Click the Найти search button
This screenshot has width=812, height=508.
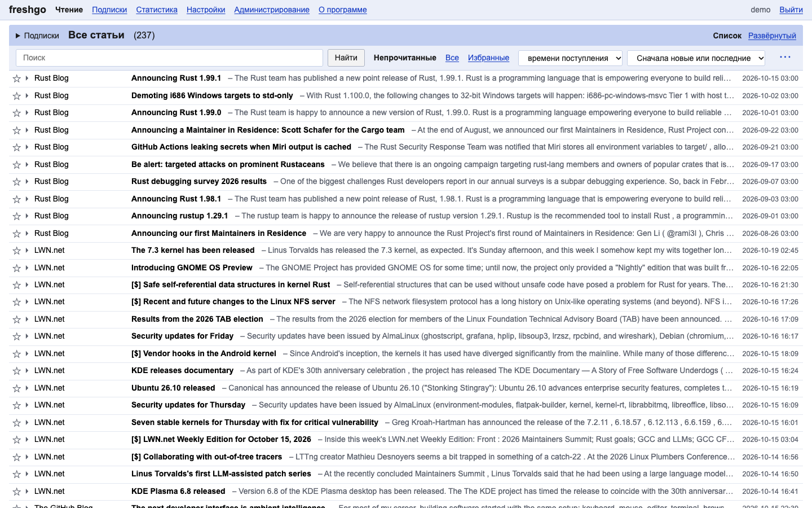tap(346, 58)
